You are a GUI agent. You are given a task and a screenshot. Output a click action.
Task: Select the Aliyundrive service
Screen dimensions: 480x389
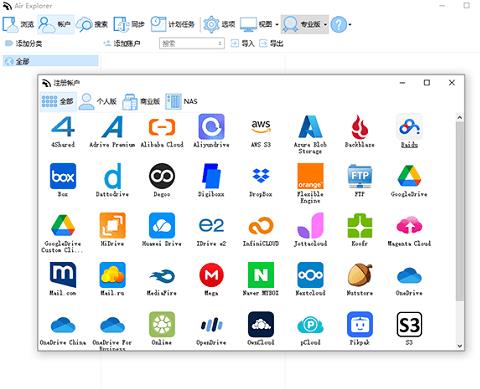[x=211, y=131]
